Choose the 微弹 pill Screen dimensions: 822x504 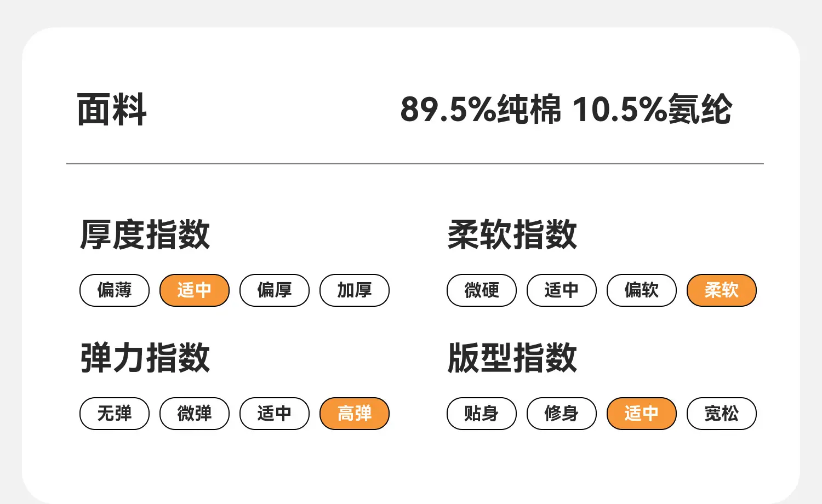(x=195, y=414)
